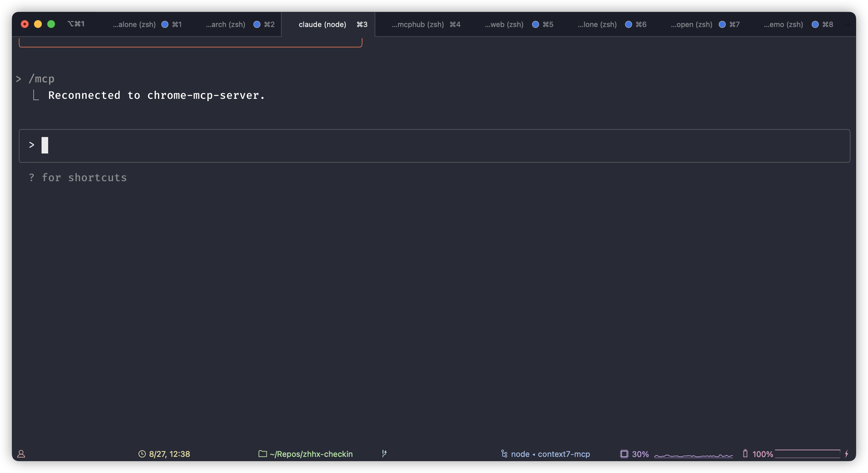Click the lightning charging icon at far right
The height and width of the screenshot is (473, 868).
click(848, 454)
